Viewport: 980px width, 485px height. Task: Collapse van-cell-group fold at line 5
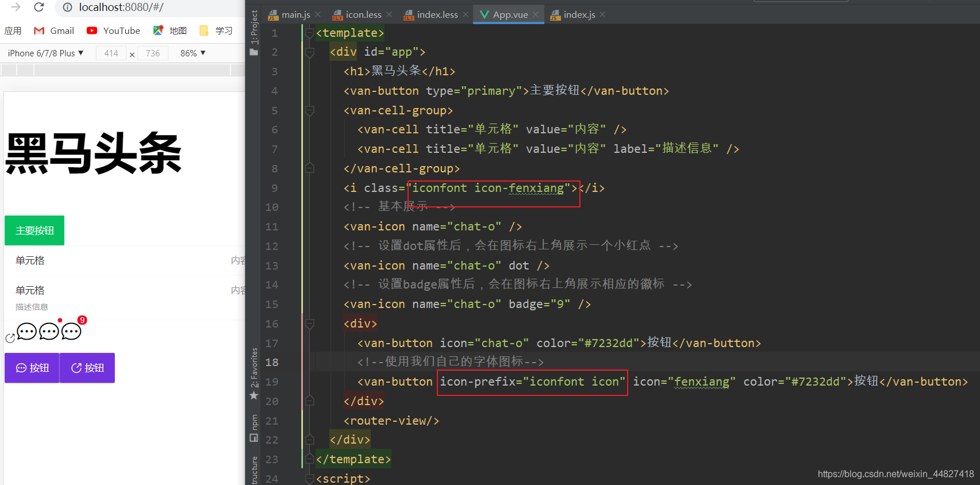[x=310, y=110]
